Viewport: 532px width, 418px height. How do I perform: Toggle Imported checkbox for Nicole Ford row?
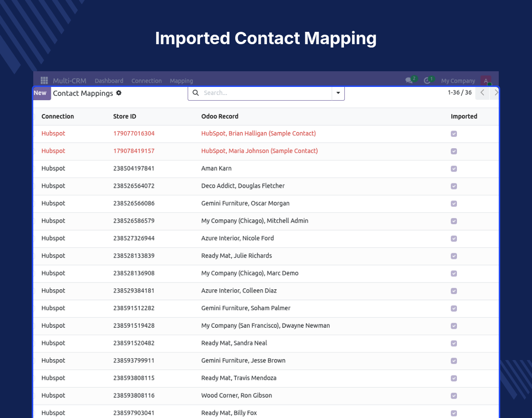[454, 238]
